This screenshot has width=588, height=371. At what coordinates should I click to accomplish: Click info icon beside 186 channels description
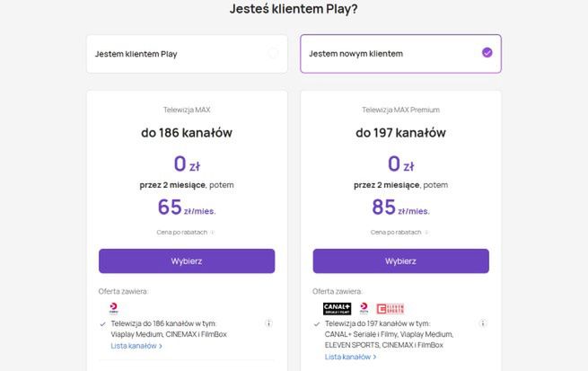pyautogui.click(x=268, y=323)
